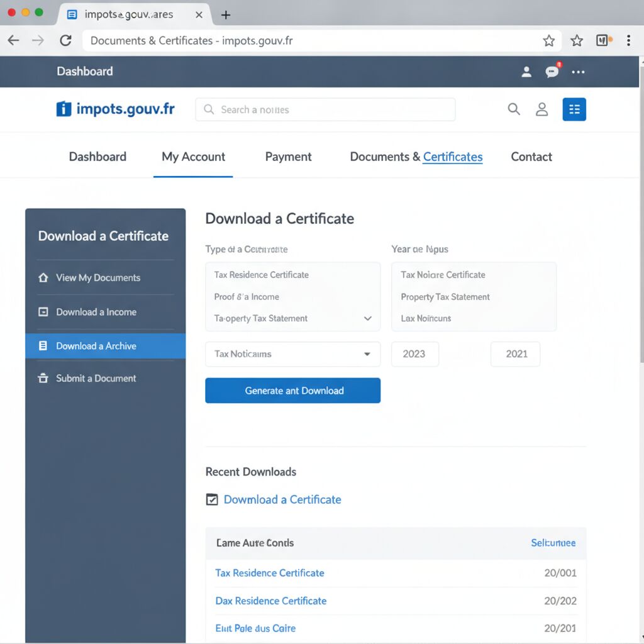The image size is (644, 644).
Task: Click the browser forward arrow
Action: (x=38, y=40)
